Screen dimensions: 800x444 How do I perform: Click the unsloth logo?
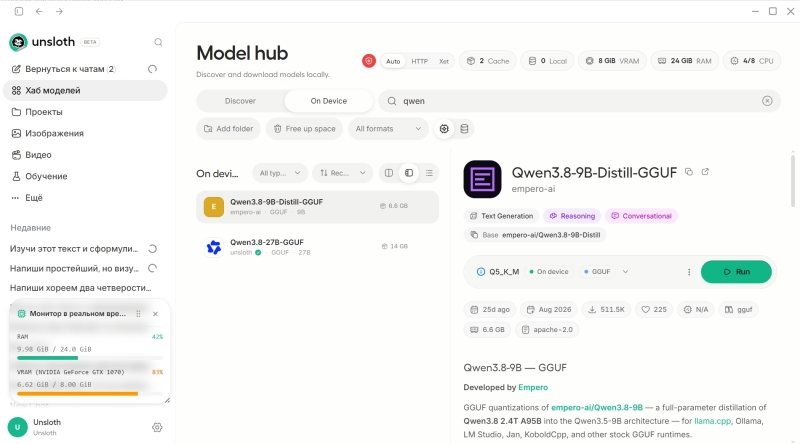(18, 42)
